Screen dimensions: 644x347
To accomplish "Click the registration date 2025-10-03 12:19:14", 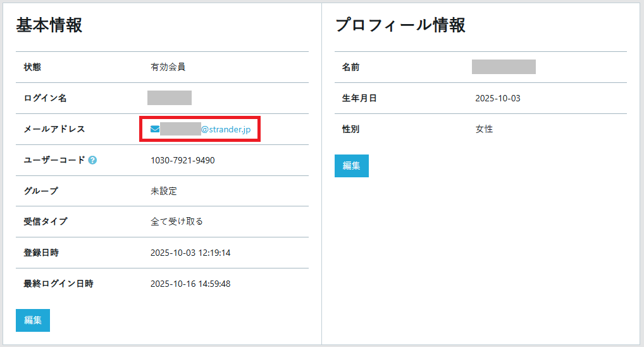I will click(x=190, y=253).
